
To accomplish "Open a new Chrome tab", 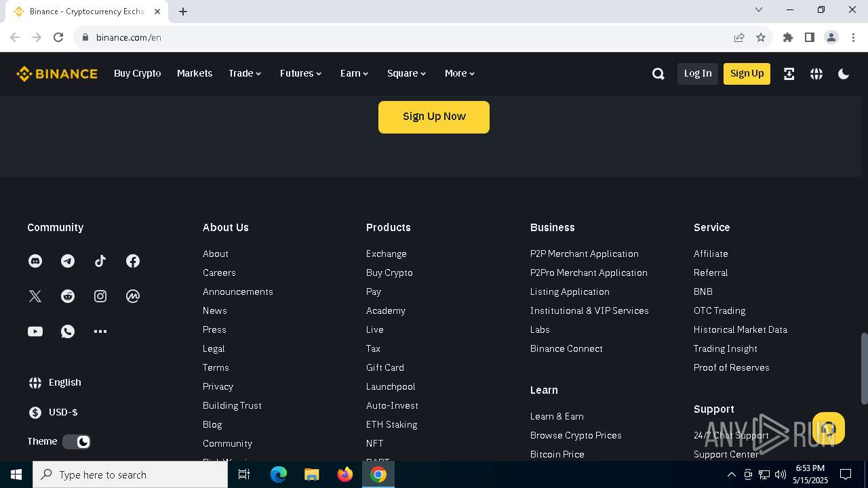I will [x=183, y=12].
